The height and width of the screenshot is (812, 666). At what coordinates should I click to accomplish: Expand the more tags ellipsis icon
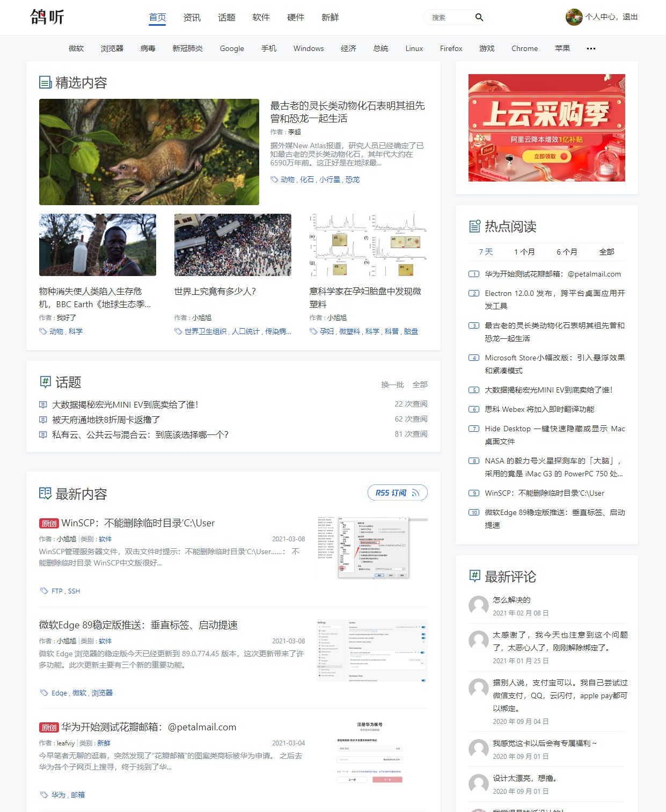click(591, 49)
